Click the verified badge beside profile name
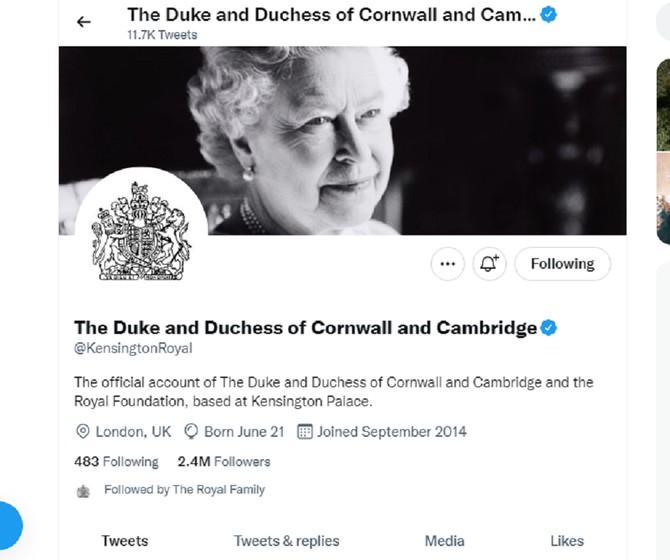 coord(548,328)
